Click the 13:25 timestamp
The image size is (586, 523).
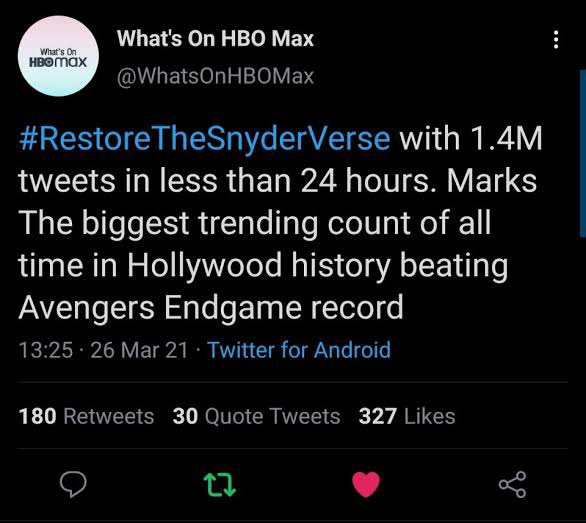46,350
